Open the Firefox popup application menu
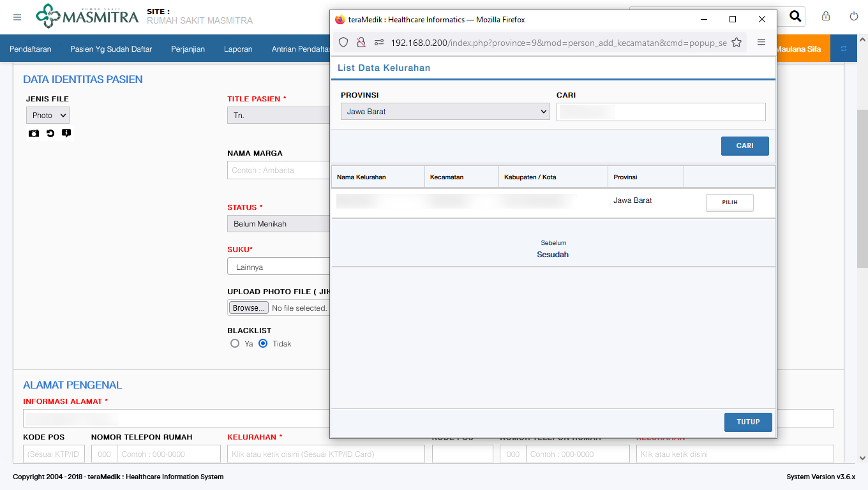 [761, 42]
